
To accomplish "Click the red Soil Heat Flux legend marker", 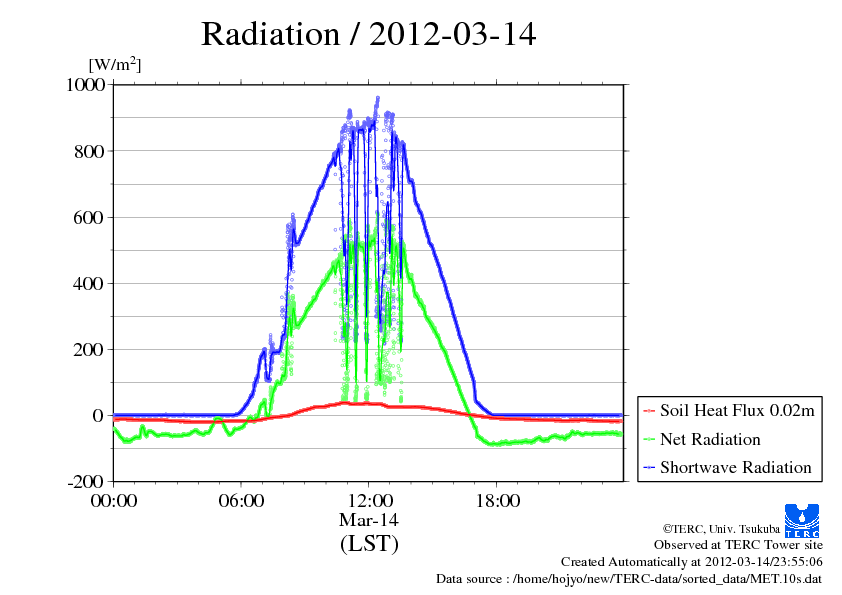I will (649, 411).
